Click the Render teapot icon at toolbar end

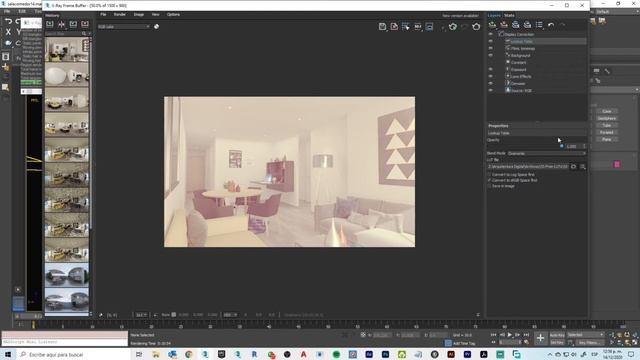click(x=476, y=27)
